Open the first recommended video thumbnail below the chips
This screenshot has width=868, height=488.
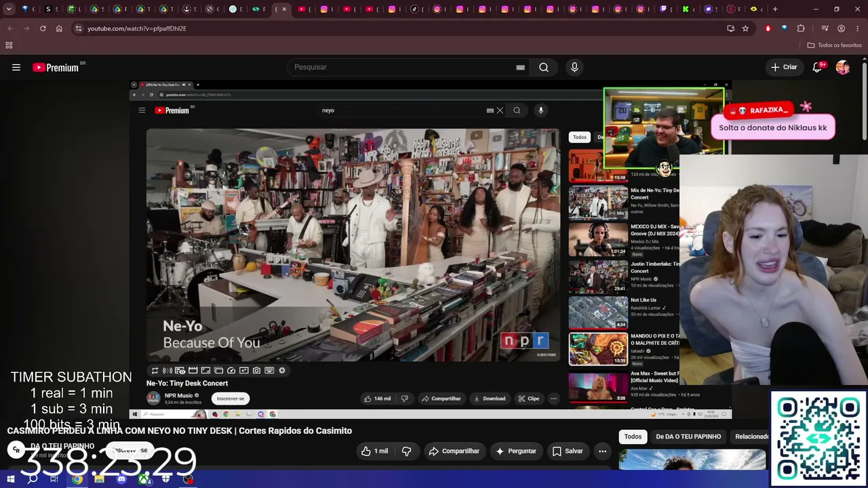pyautogui.click(x=692, y=460)
